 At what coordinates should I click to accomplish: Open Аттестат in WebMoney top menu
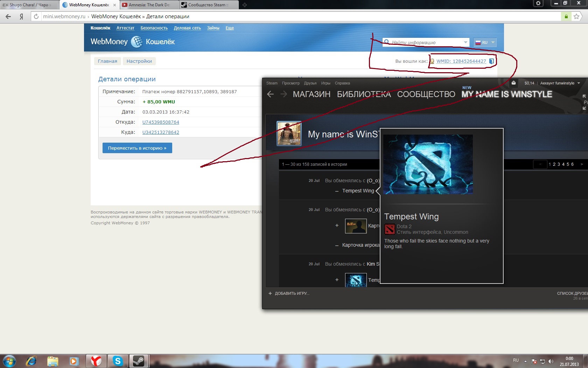(x=125, y=28)
